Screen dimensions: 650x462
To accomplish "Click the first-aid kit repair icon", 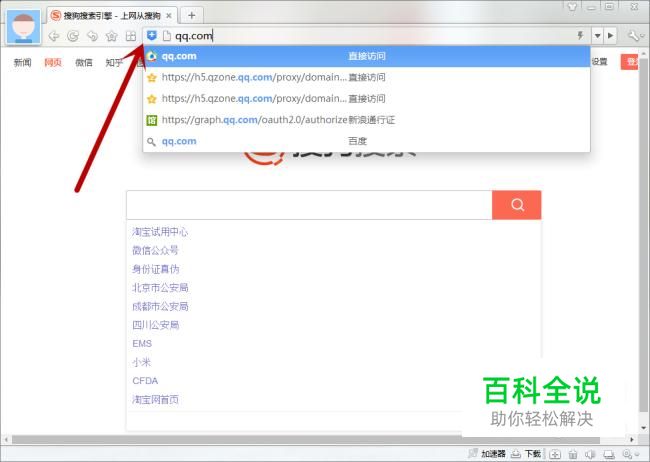I will coord(555,454).
